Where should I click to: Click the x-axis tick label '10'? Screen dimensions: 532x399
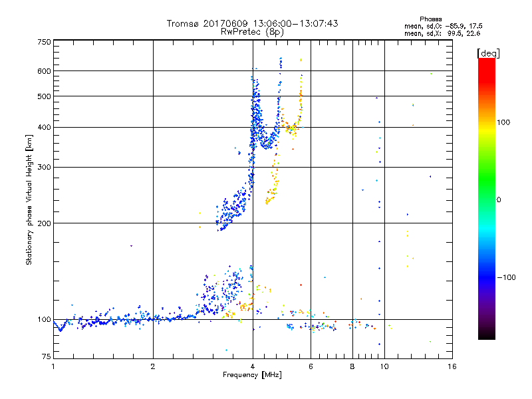[384, 366]
